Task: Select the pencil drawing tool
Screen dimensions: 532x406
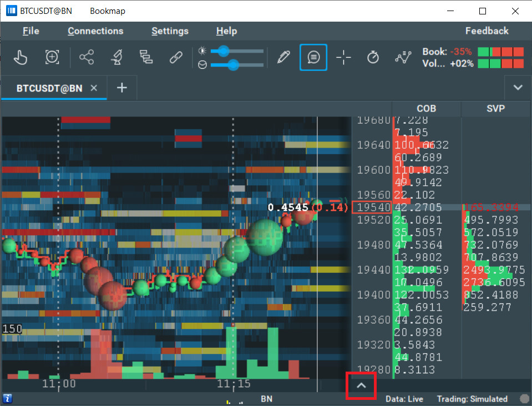Action: [x=283, y=57]
